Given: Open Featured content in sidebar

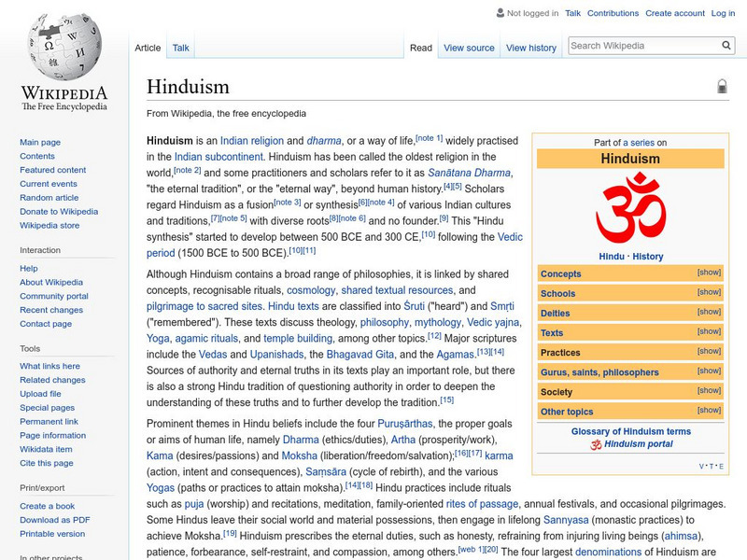Looking at the screenshot, I should (53, 170).
